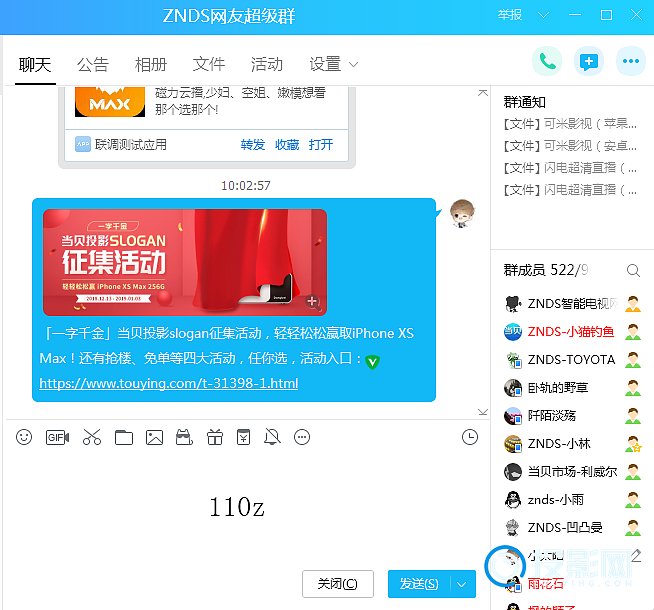The height and width of the screenshot is (610, 654).
Task: Click the 收藏 favorite link
Action: pos(287,145)
